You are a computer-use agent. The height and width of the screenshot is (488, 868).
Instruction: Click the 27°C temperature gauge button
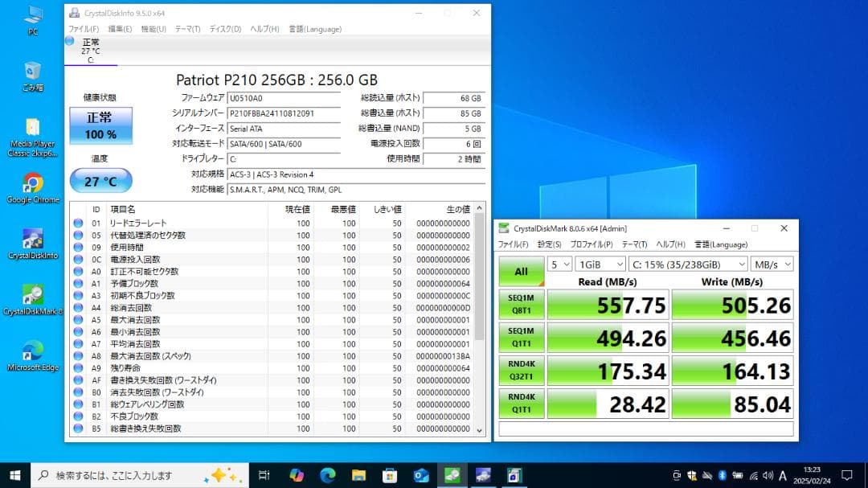click(x=100, y=181)
